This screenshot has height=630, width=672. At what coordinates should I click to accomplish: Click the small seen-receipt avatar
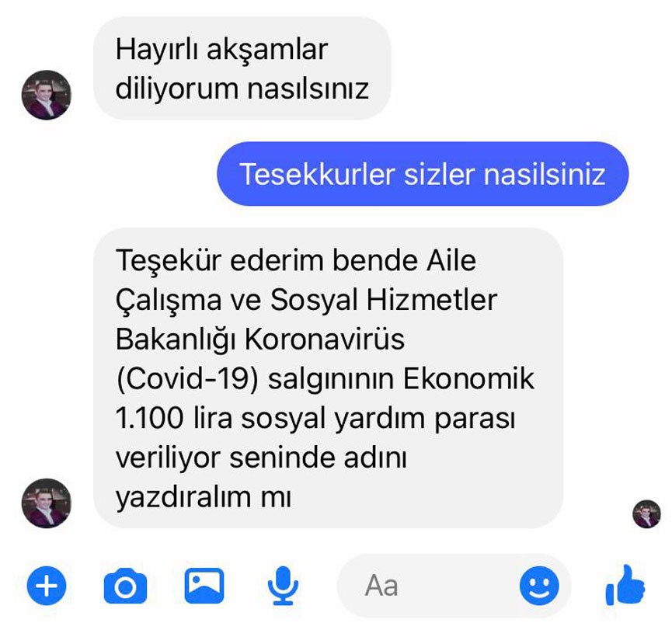pos(646,513)
